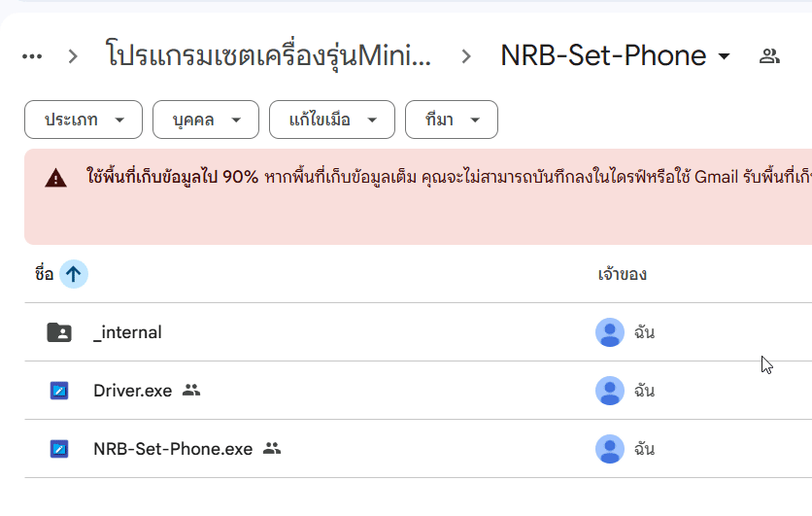
Task: Click shared icon next to NRB-Set-Phone.exe
Action: [272, 449]
